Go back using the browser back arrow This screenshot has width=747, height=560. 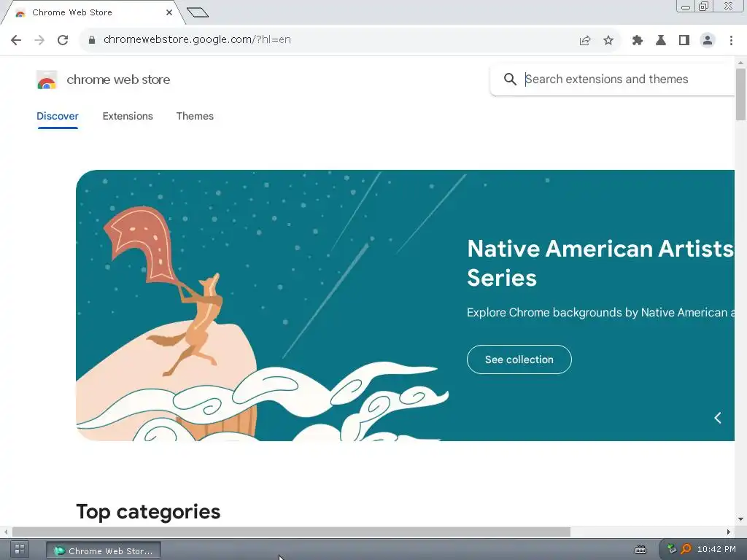pos(16,40)
